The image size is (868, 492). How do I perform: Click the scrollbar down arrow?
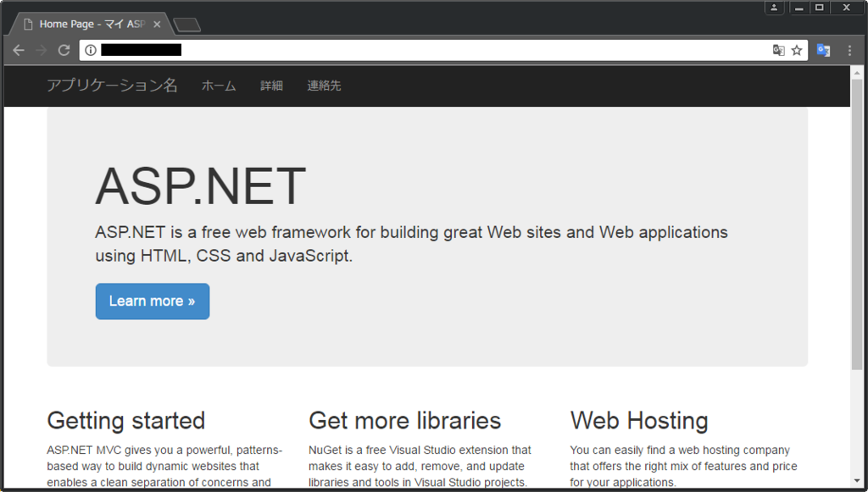857,481
